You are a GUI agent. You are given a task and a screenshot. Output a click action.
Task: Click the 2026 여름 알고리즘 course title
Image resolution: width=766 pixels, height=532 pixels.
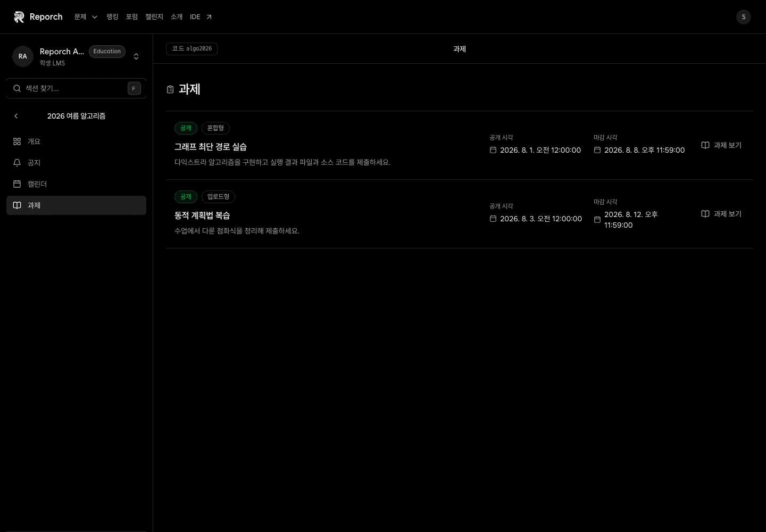point(76,116)
